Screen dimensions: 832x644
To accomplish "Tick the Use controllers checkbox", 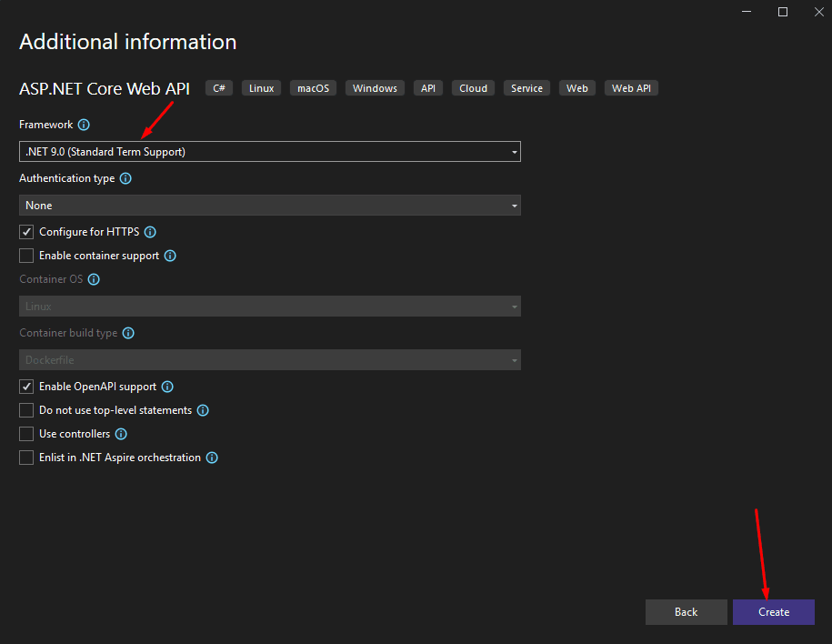I will tap(26, 434).
